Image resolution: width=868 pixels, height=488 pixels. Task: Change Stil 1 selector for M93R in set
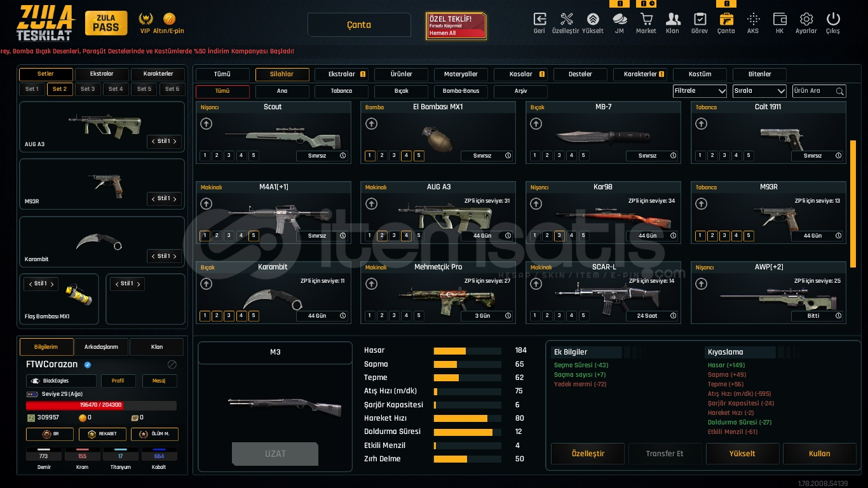pyautogui.click(x=164, y=199)
